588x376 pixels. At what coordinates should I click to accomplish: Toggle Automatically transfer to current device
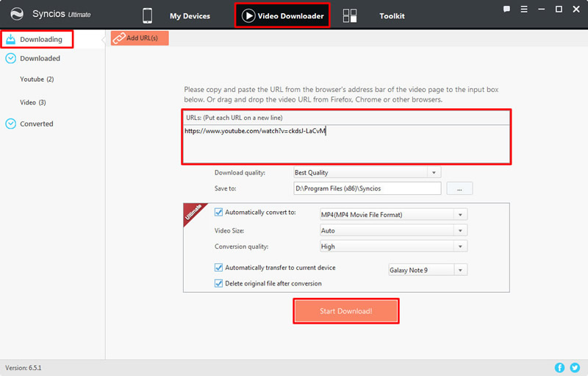[218, 268]
